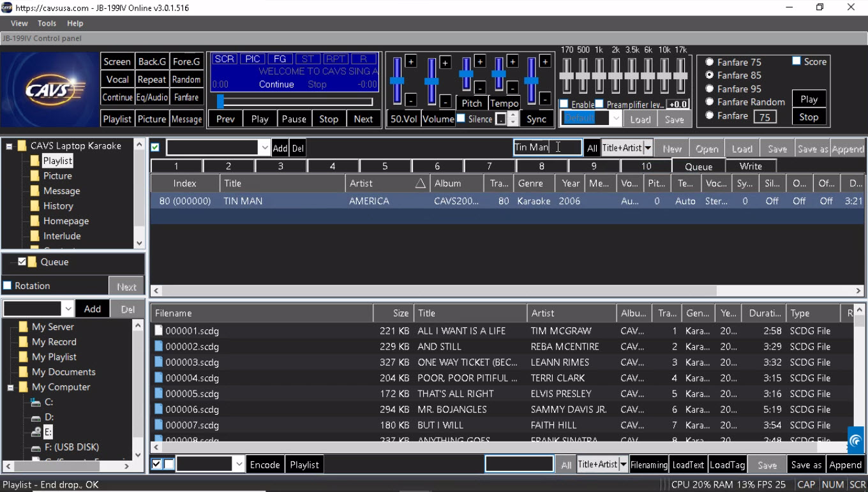Open the Help menu
Viewport: 868px width, 492px height.
75,23
